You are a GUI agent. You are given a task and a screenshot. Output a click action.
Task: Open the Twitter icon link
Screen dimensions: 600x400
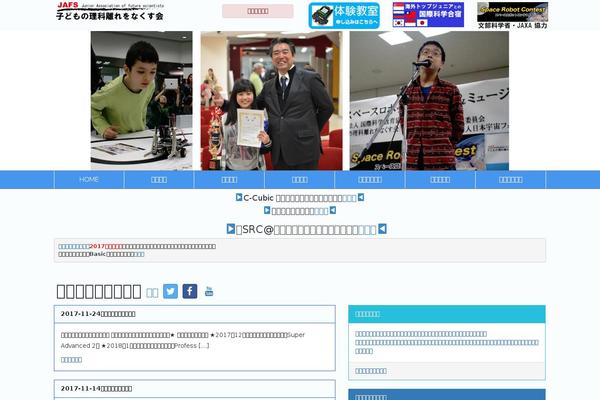(170, 291)
